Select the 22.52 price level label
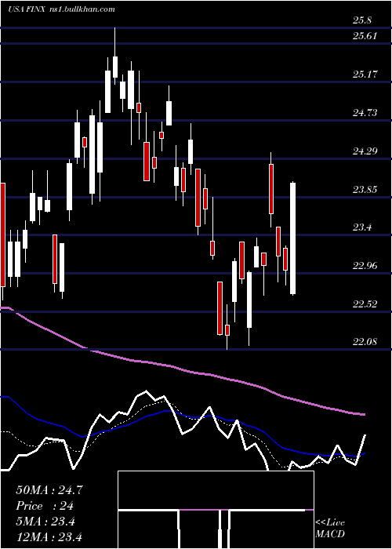Image resolution: width=392 pixels, height=549 pixels. pos(365,304)
